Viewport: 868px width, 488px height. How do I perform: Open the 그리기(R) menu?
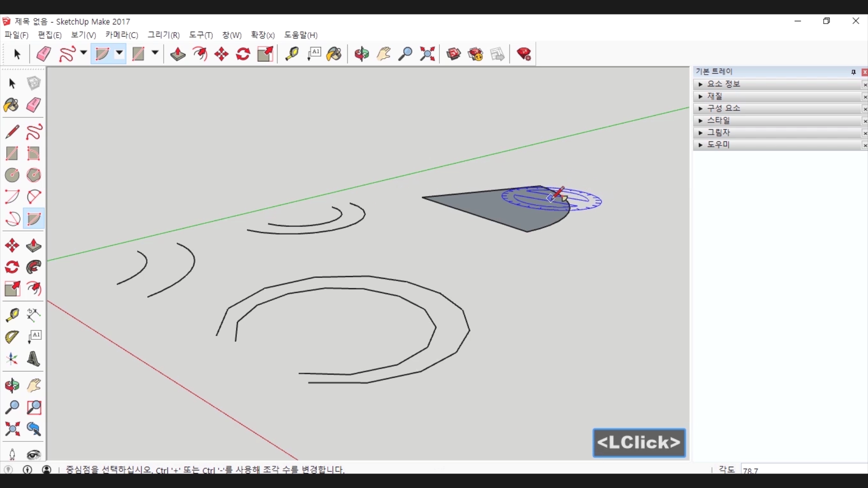coord(163,35)
